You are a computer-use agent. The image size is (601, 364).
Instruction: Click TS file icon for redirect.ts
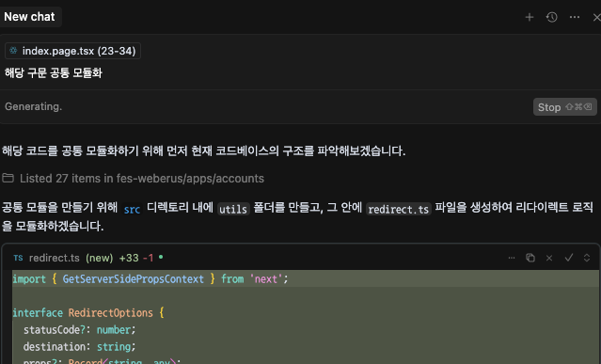[x=19, y=258]
